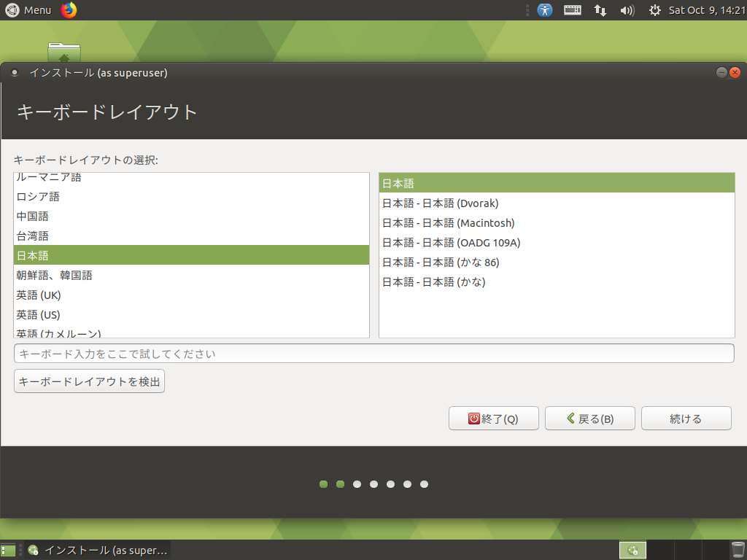Minimize the installer window
Viewport: 747px width, 560px height.
point(721,72)
